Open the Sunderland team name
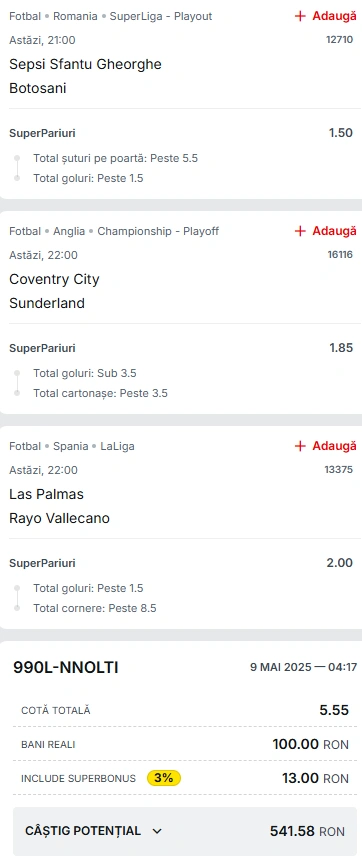Image resolution: width=362 pixels, height=864 pixels. coord(47,303)
